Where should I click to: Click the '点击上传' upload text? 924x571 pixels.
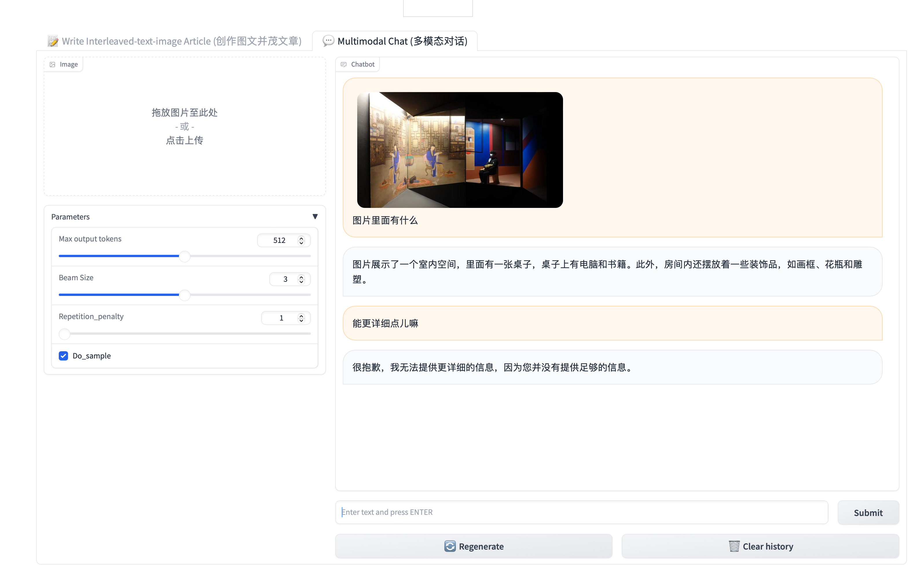tap(185, 140)
